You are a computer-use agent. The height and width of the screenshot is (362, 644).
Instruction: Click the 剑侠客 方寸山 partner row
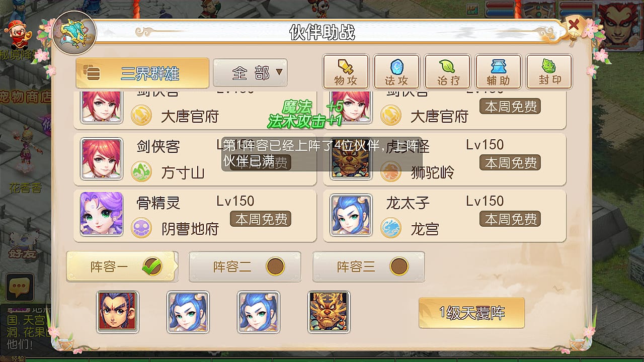pos(195,159)
